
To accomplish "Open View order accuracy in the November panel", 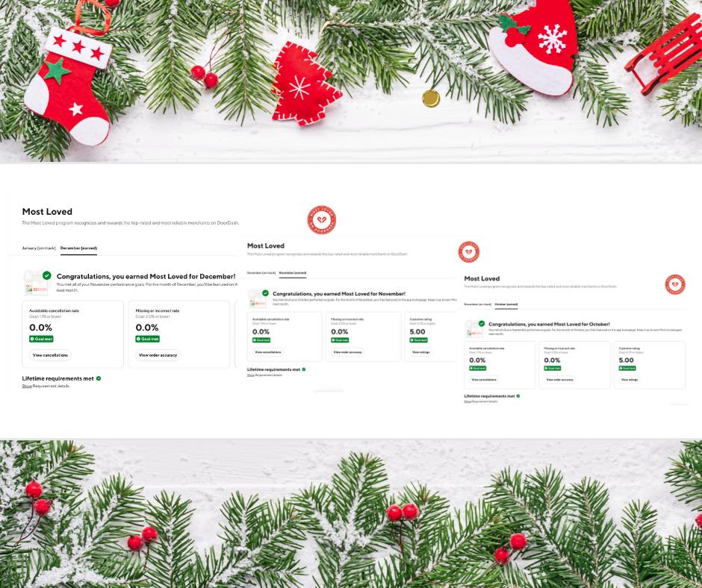I will click(x=347, y=352).
